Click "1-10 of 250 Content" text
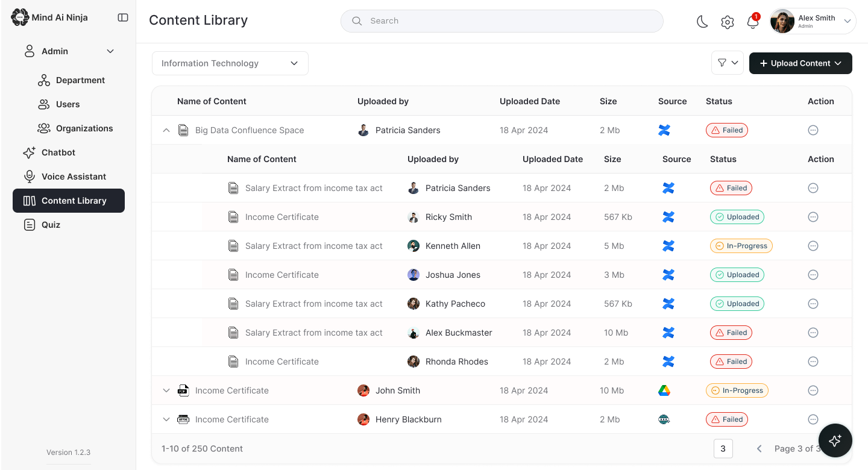Image resolution: width=868 pixels, height=470 pixels. [x=202, y=448]
